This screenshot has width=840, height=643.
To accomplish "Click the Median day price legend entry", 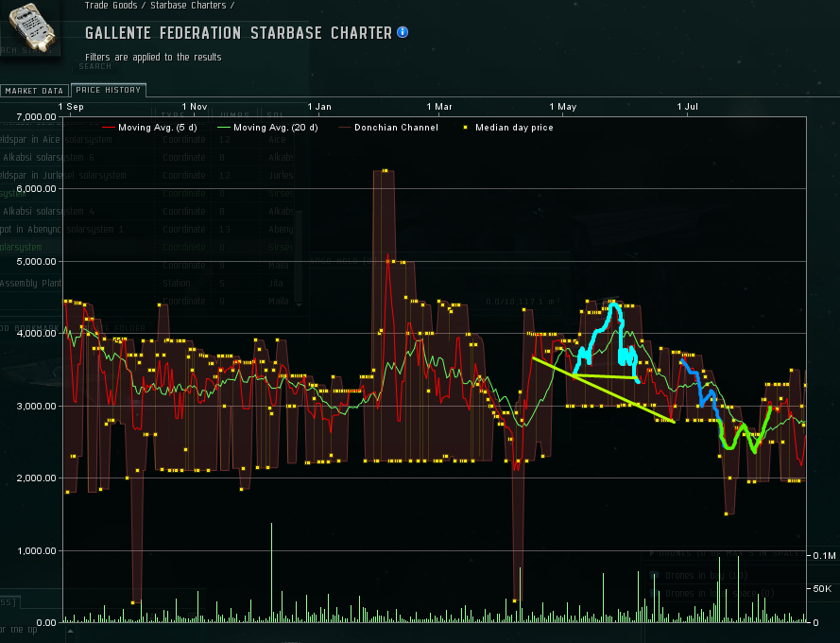I will click(x=507, y=128).
